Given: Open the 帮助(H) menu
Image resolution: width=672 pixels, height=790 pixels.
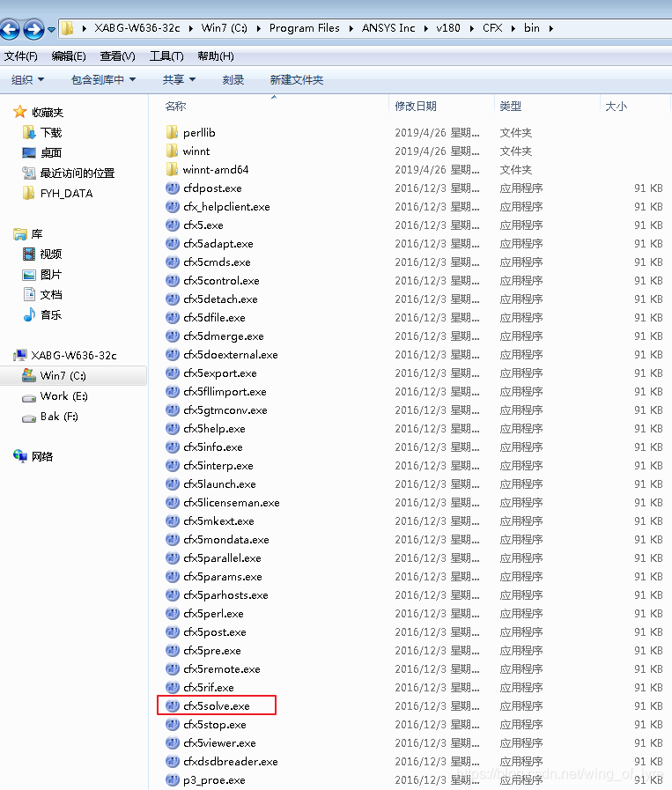Looking at the screenshot, I should tap(216, 55).
